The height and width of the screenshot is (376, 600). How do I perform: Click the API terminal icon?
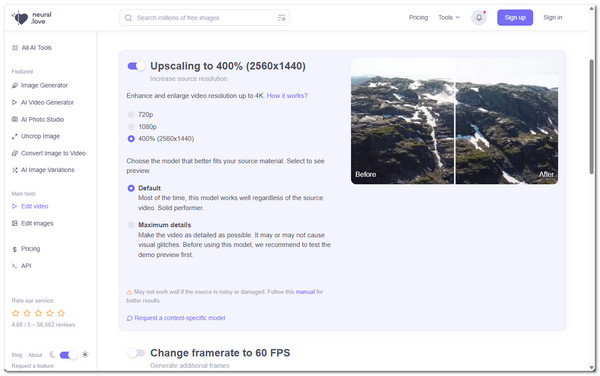15,266
